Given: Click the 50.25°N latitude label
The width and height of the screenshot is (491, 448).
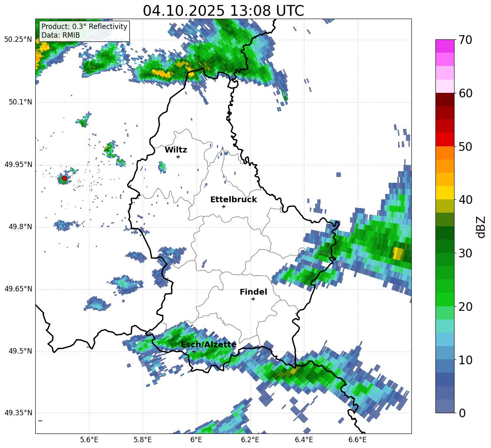Looking at the screenshot, I should (18, 40).
